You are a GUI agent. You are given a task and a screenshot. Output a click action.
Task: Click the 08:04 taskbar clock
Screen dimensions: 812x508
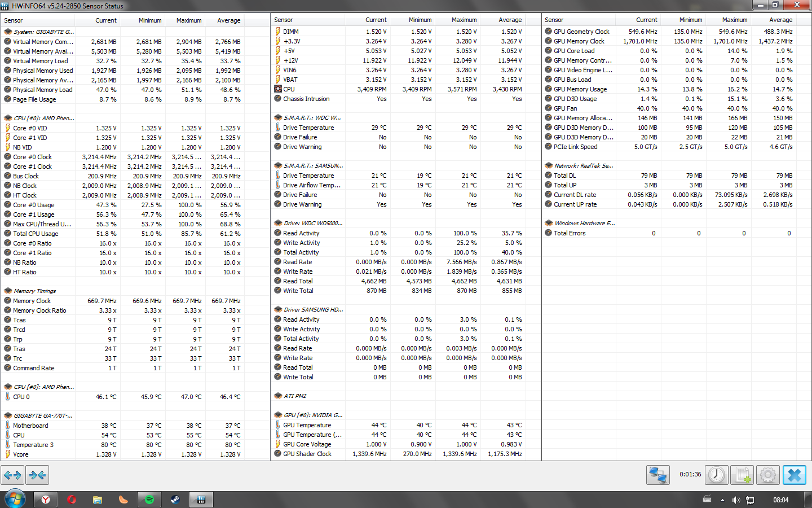tap(781, 500)
